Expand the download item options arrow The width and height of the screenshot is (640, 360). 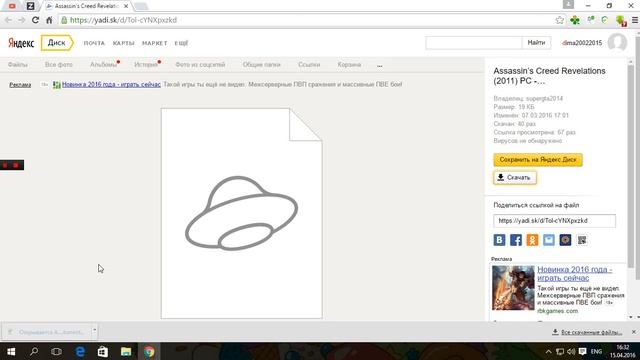94,331
